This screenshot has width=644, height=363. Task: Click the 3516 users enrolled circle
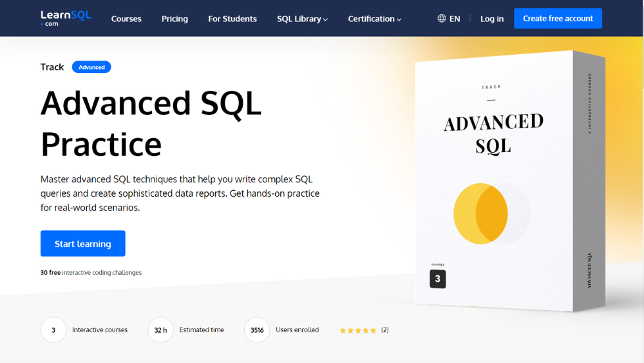click(257, 329)
